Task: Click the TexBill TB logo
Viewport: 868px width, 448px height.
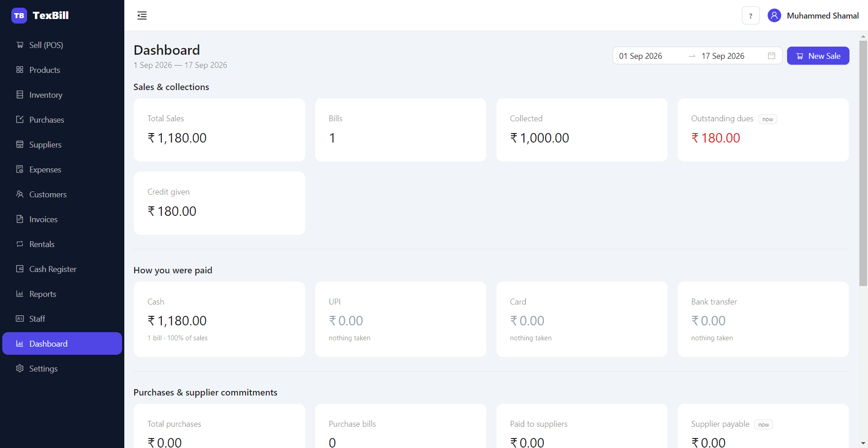Action: (19, 15)
